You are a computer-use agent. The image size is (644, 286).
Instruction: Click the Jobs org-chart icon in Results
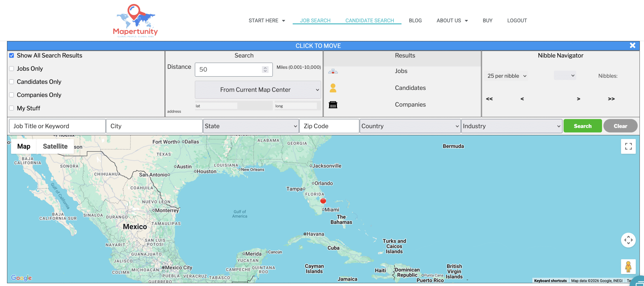pos(333,71)
